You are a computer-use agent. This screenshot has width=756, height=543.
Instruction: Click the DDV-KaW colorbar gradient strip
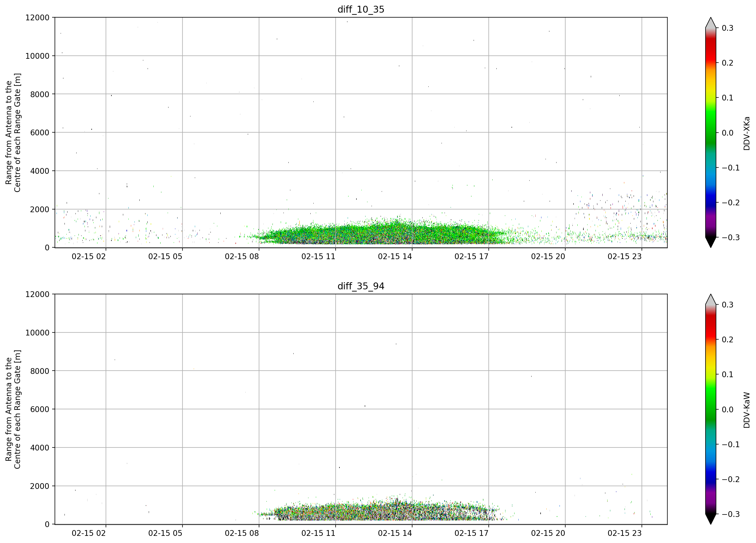pos(711,409)
